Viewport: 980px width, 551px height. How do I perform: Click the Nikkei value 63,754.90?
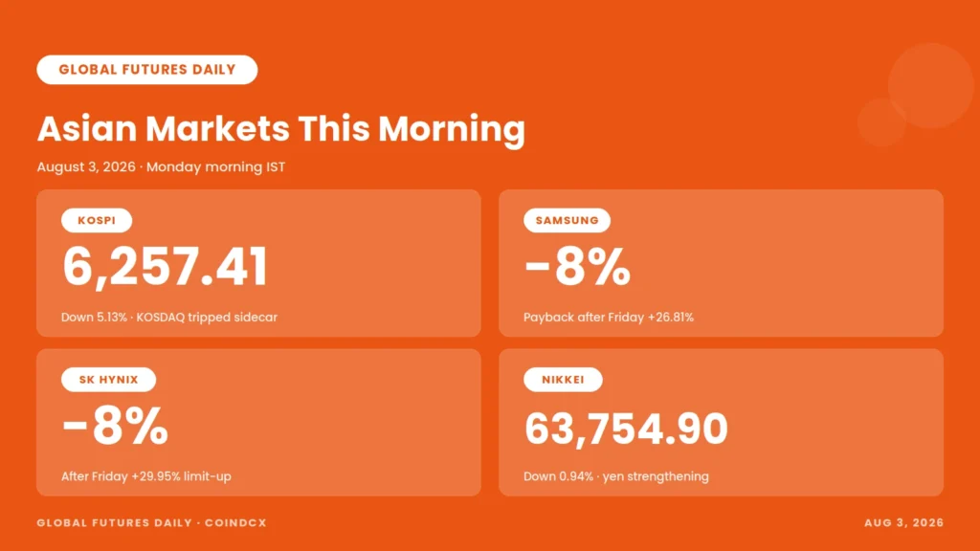pyautogui.click(x=626, y=429)
